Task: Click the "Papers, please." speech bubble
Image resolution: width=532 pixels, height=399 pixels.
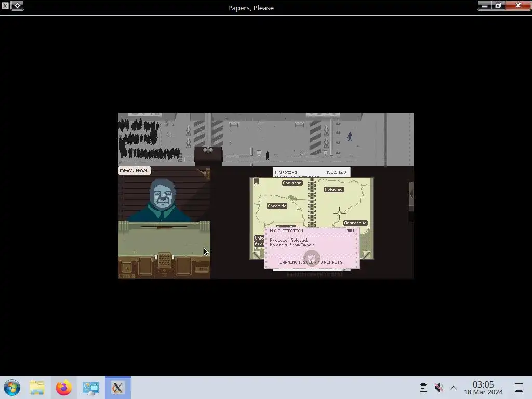Action: (x=134, y=170)
